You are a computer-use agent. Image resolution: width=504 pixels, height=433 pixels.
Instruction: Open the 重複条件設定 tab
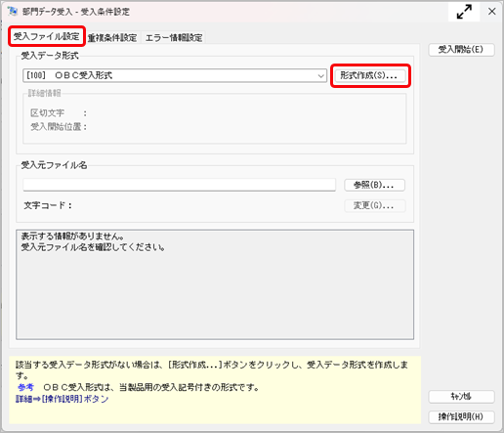(x=112, y=38)
